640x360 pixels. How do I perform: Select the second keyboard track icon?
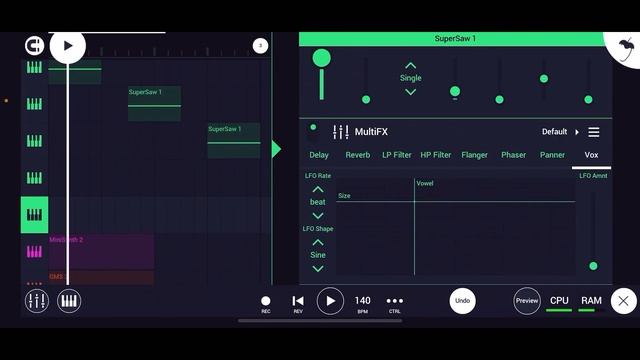click(x=34, y=104)
